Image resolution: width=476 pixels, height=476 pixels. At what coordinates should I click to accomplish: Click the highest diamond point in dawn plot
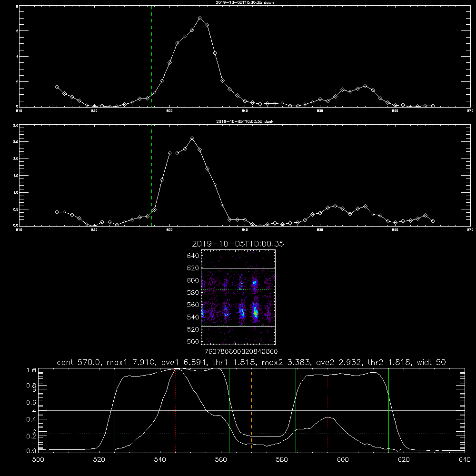click(199, 18)
